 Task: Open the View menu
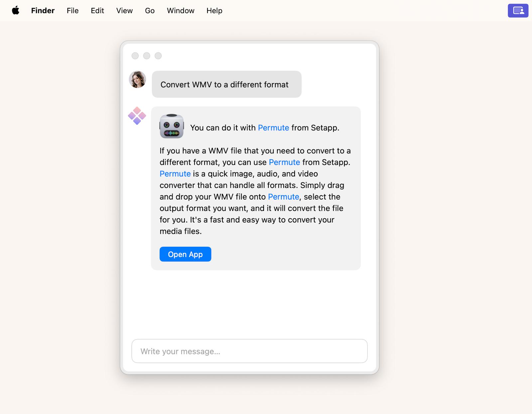(x=124, y=11)
